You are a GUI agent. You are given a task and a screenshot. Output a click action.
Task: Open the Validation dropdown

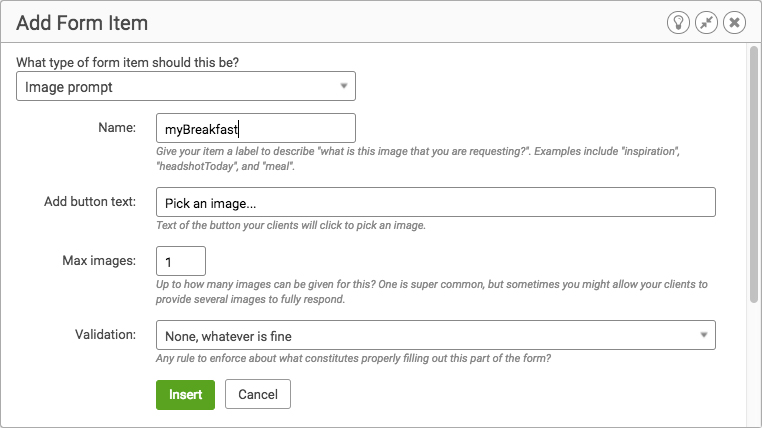click(435, 335)
